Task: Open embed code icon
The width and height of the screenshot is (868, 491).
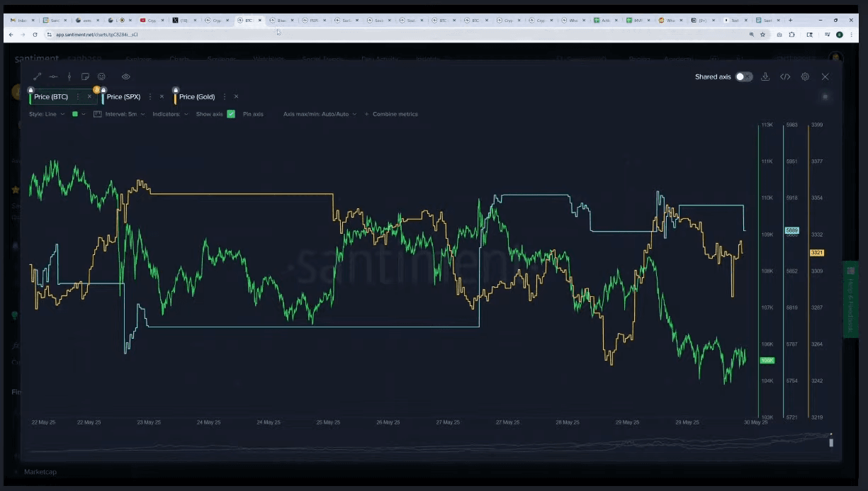Action: tap(785, 77)
